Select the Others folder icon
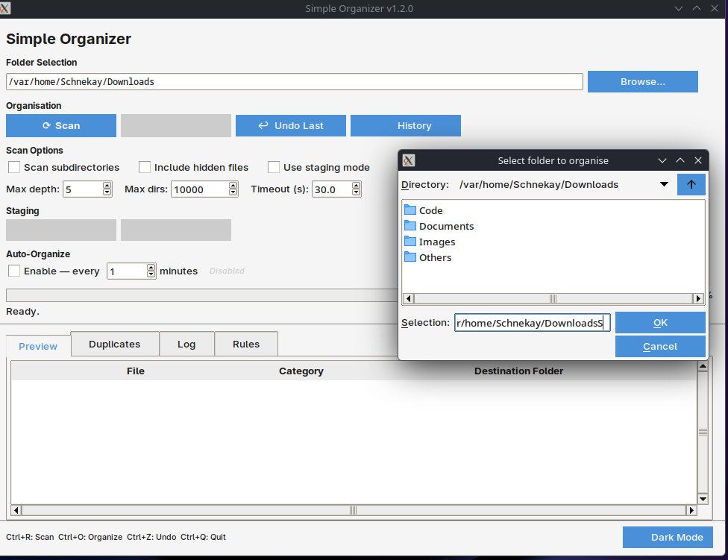This screenshot has width=728, height=560. point(410,257)
